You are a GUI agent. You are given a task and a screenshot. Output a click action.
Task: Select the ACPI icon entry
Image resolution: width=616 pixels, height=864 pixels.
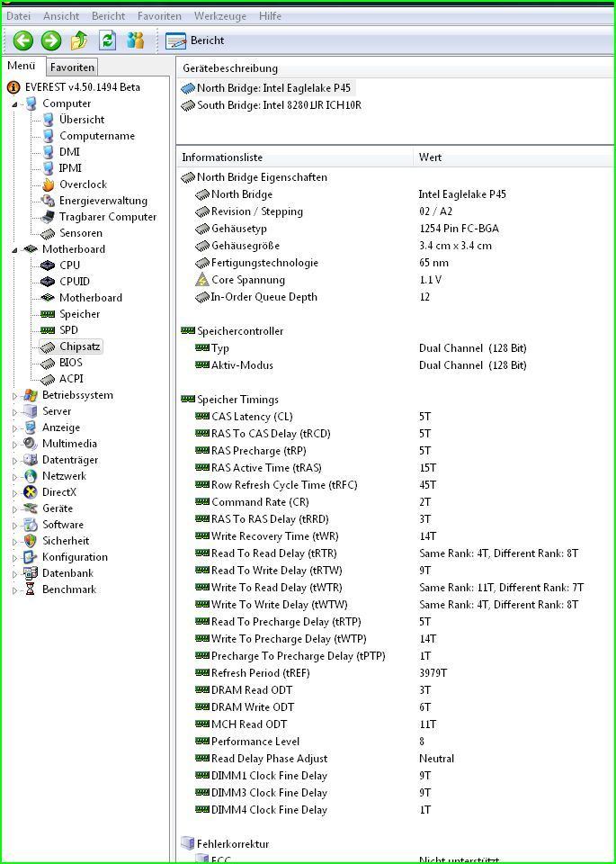coord(49,379)
